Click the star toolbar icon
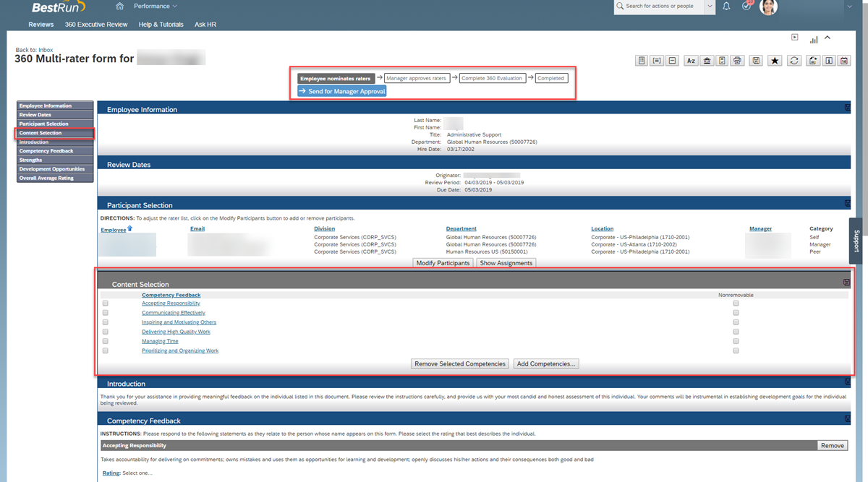 click(775, 61)
